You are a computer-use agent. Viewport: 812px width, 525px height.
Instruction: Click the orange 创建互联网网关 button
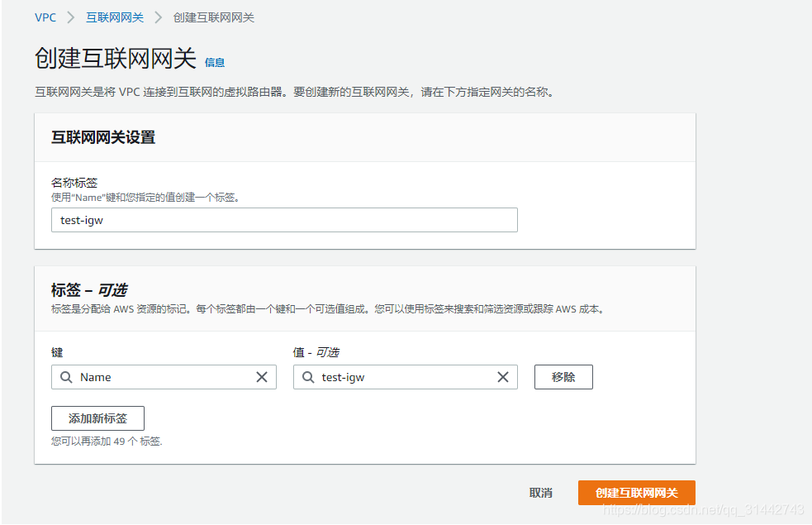[x=636, y=493]
